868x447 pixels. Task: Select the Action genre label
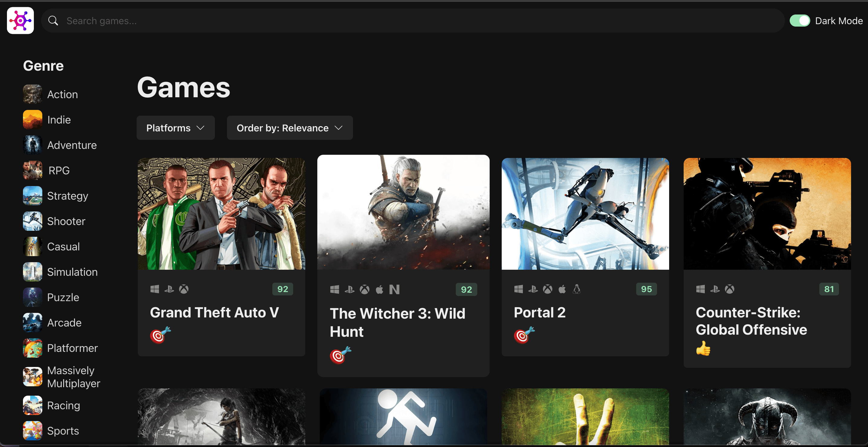pyautogui.click(x=62, y=94)
